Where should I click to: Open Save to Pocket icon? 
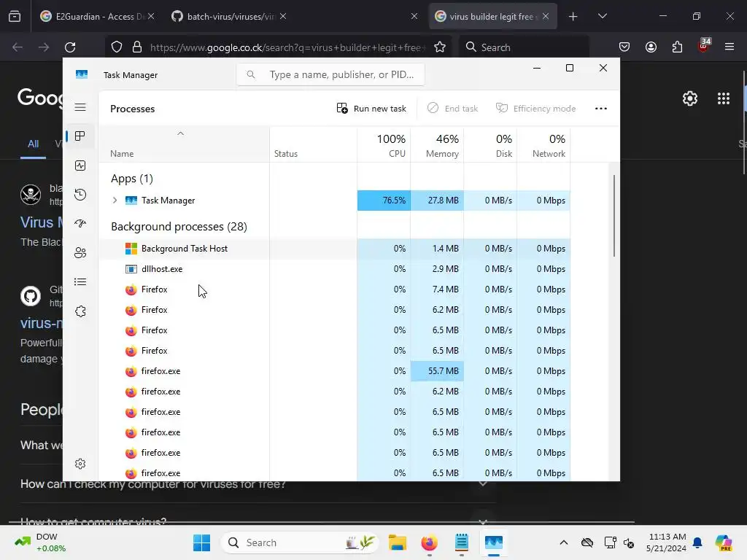coord(624,47)
